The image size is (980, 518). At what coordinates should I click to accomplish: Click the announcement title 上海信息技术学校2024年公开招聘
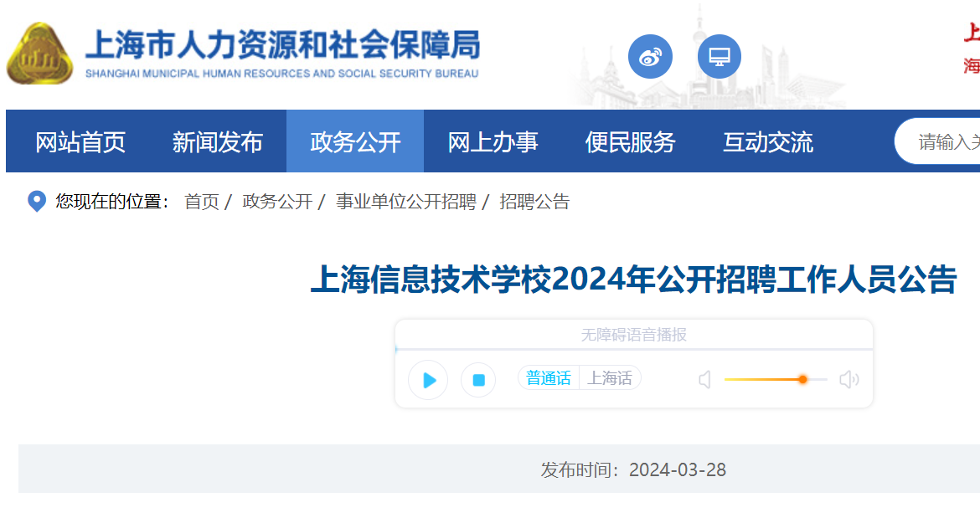coord(634,279)
